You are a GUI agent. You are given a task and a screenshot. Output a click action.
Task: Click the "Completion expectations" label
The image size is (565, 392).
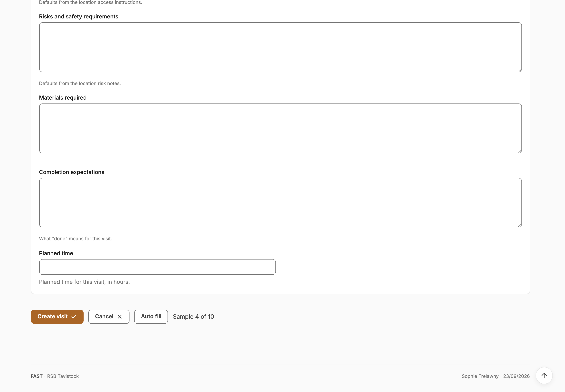pos(72,172)
